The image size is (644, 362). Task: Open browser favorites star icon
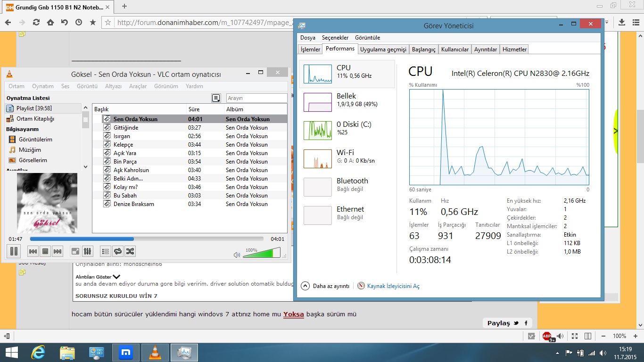(x=93, y=22)
